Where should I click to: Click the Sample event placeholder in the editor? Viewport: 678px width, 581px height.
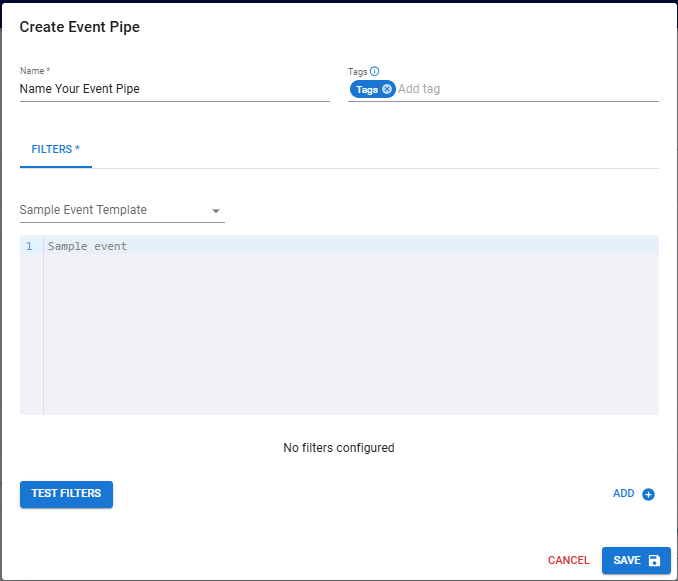click(88, 246)
